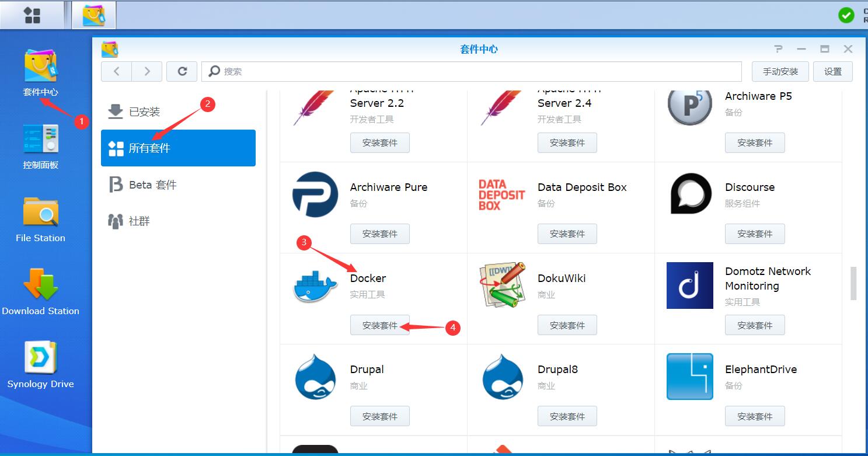Screen dimensions: 868x456
Task: Open the DokuWiki package title
Action: pyautogui.click(x=562, y=279)
